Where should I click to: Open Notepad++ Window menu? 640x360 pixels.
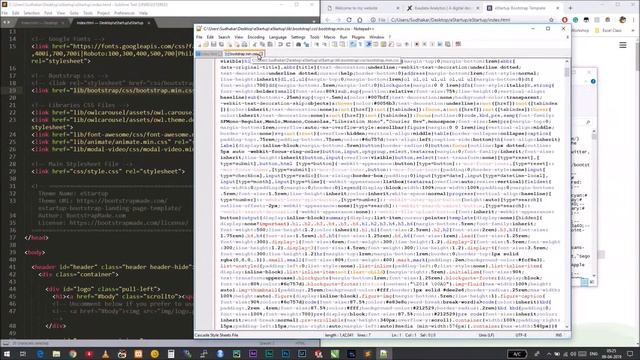pyautogui.click(x=376, y=37)
